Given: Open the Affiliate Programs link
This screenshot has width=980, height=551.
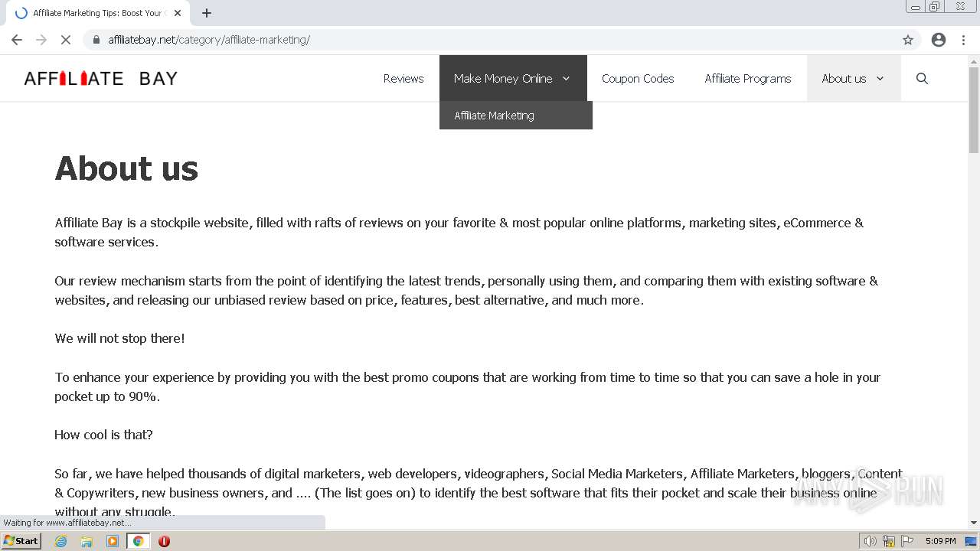Looking at the screenshot, I should coord(747,78).
